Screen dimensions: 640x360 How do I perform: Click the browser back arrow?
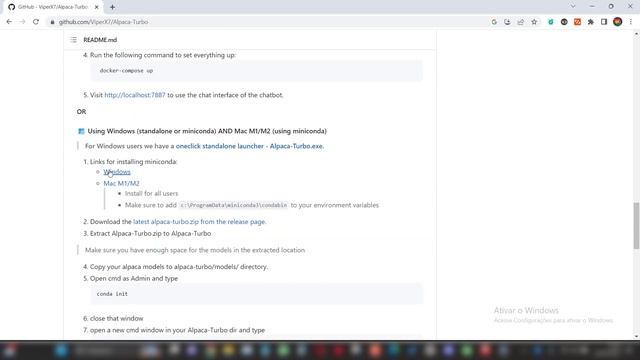[9, 22]
